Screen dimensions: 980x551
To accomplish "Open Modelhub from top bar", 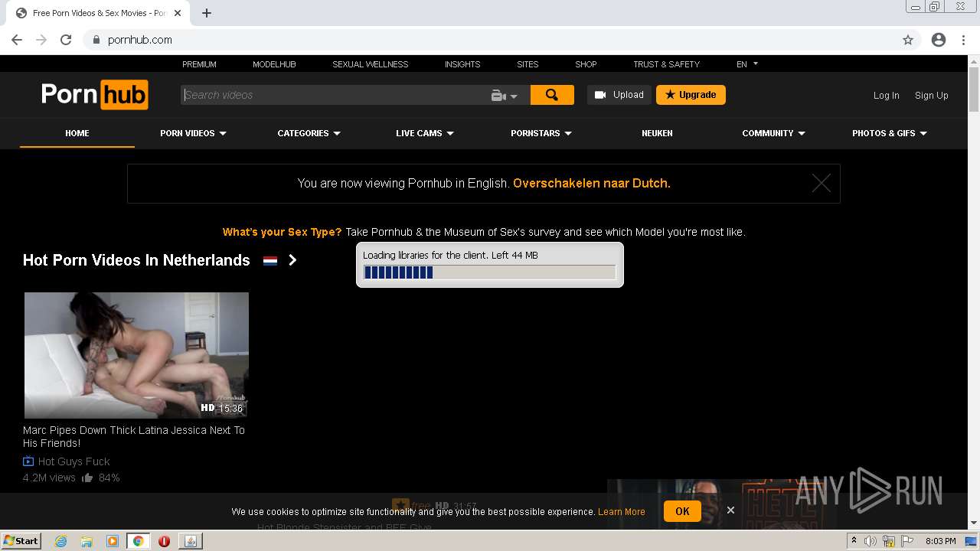I will coord(274,64).
